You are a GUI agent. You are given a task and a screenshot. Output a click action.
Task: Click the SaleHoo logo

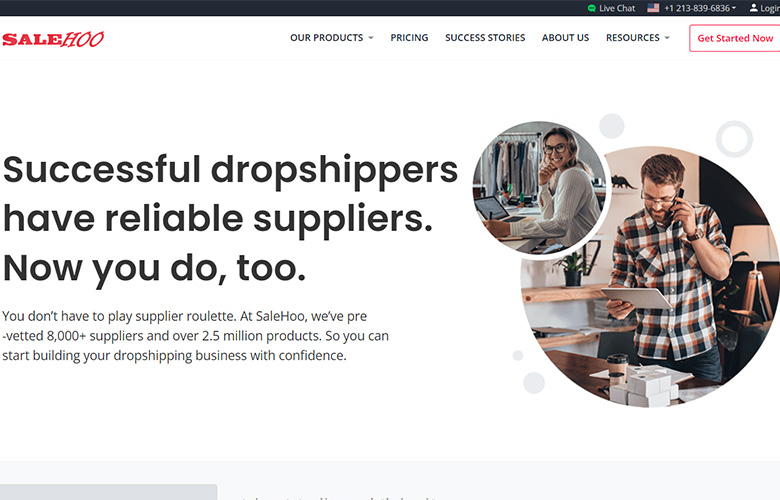53,39
